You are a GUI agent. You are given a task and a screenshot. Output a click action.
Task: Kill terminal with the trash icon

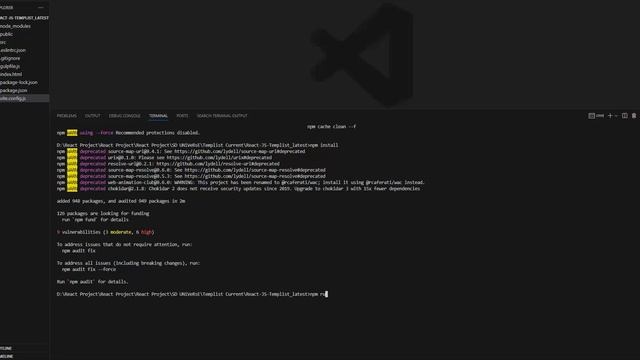pyautogui.click(x=634, y=116)
